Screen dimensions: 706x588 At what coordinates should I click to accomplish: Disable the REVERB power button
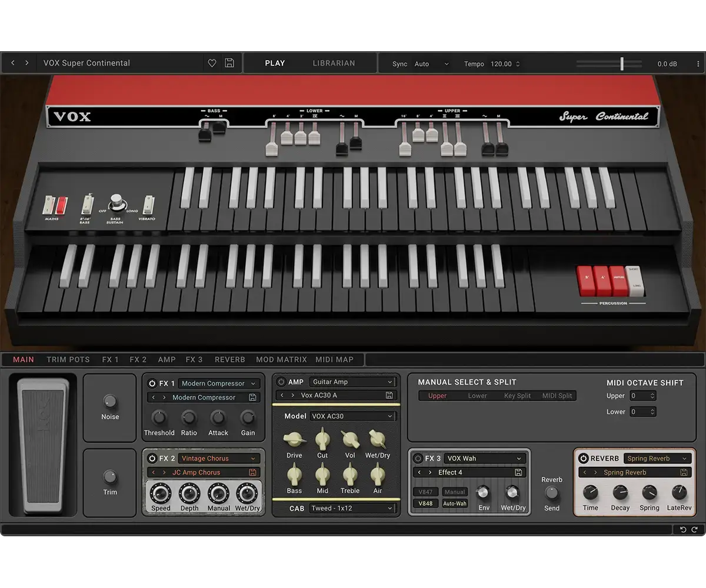tap(584, 459)
